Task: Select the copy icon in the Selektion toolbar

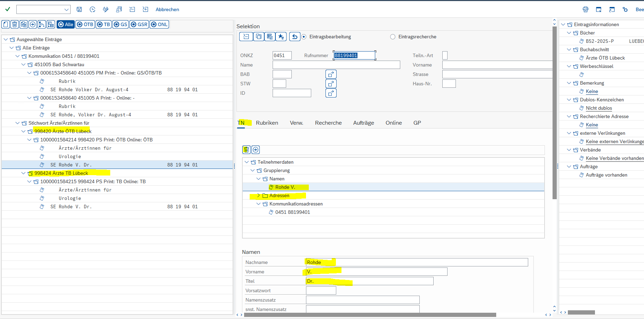Action: pyautogui.click(x=259, y=37)
